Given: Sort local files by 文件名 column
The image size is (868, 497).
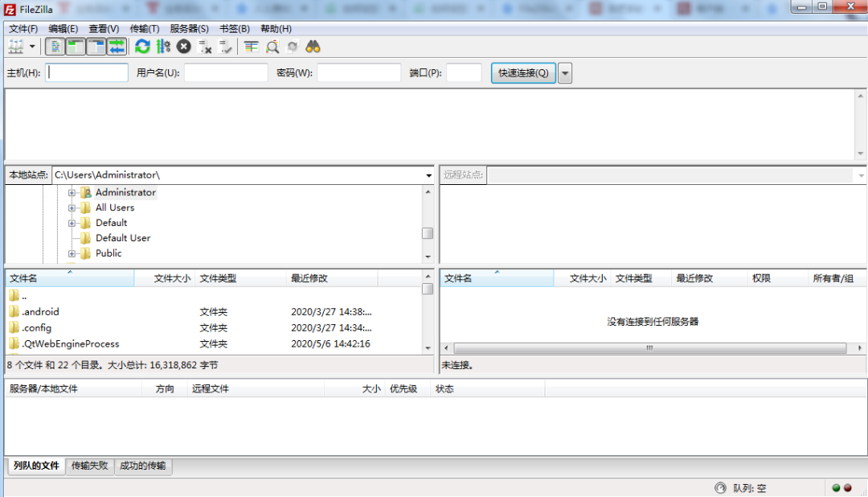Looking at the screenshot, I should (70, 278).
